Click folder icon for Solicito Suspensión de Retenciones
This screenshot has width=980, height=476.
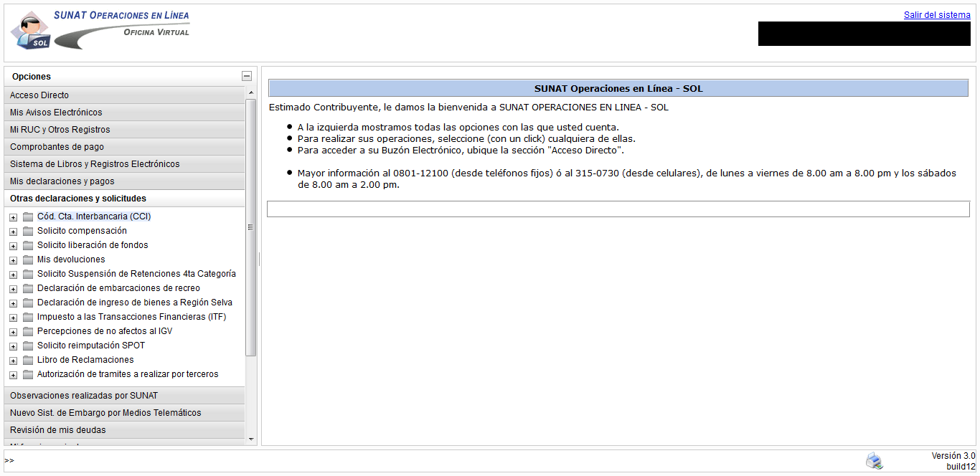tap(28, 274)
